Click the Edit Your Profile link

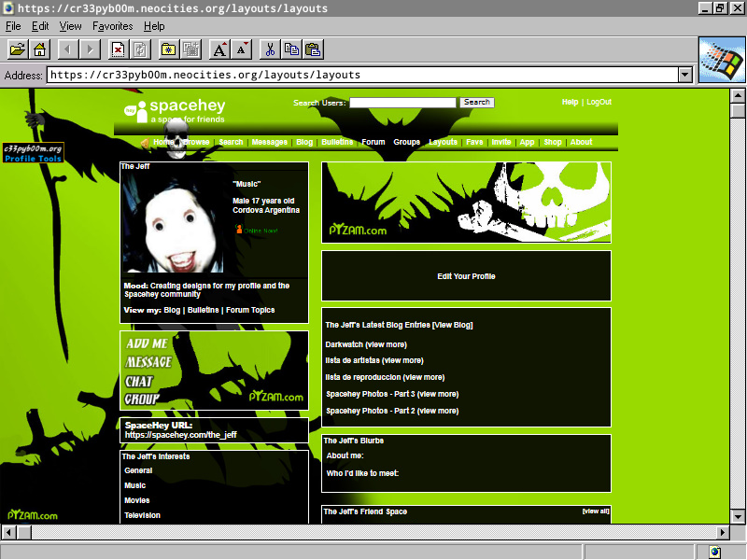(x=466, y=276)
